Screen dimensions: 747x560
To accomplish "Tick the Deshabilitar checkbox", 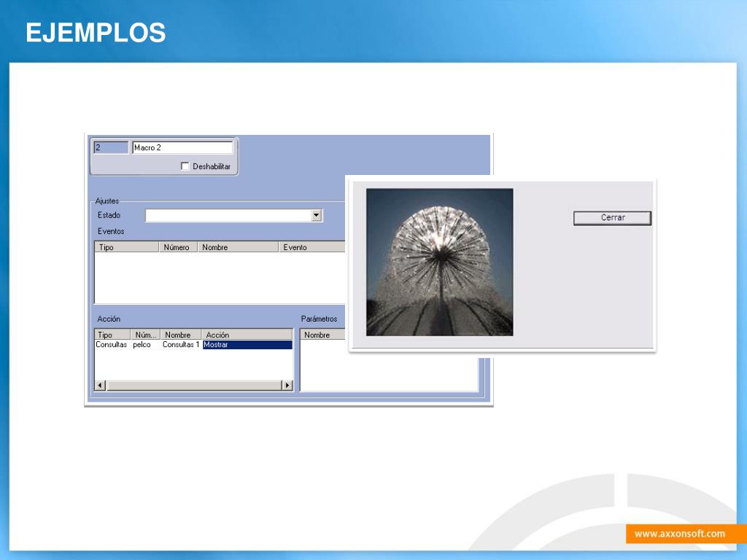I will 185,166.
